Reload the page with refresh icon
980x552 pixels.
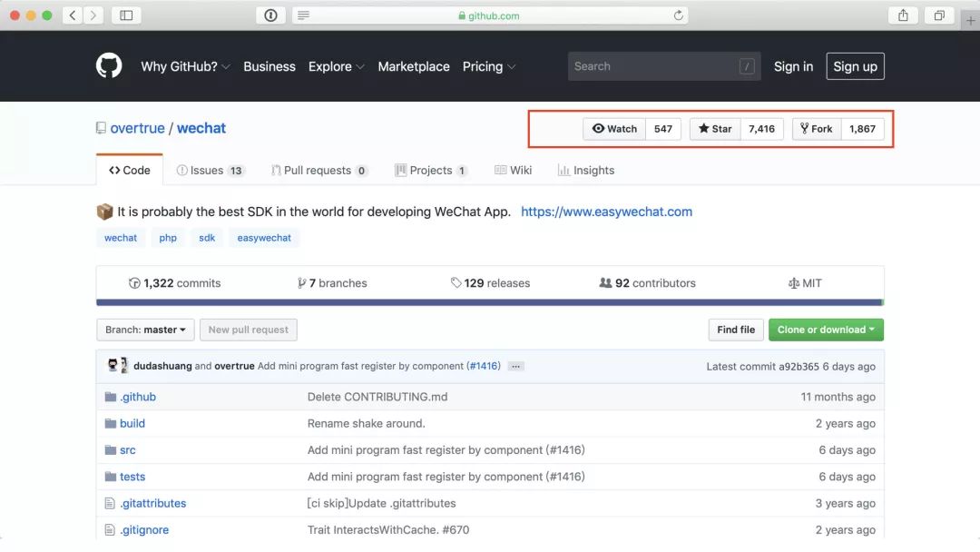pos(678,15)
